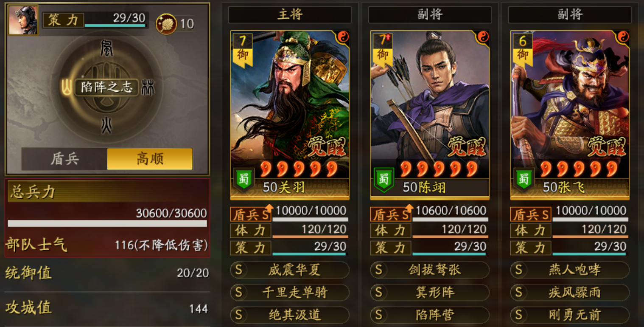Click the yin-yang icon on 张飞 card
644x327 pixels.
click(x=622, y=37)
